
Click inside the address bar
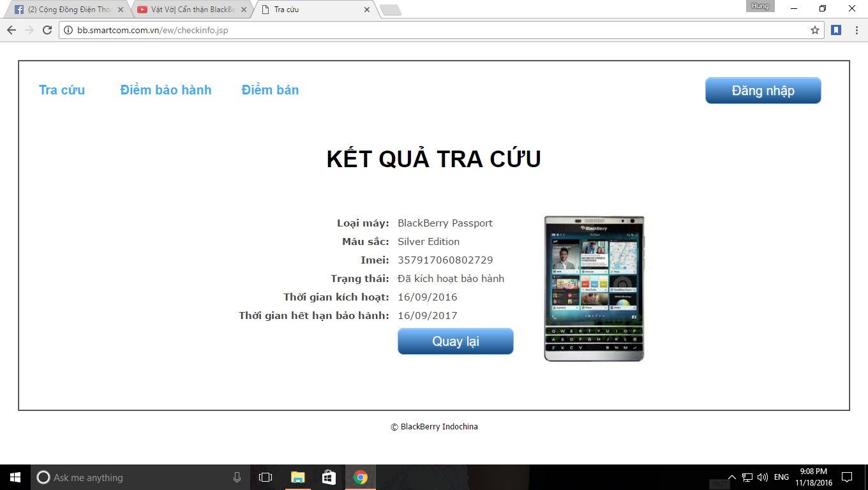point(383,29)
